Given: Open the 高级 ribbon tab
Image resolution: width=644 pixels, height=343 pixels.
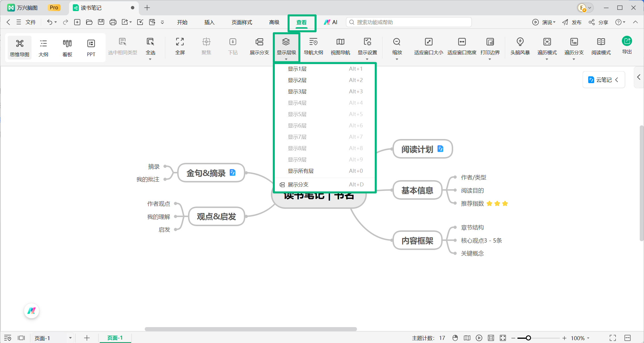Looking at the screenshot, I should (x=274, y=22).
